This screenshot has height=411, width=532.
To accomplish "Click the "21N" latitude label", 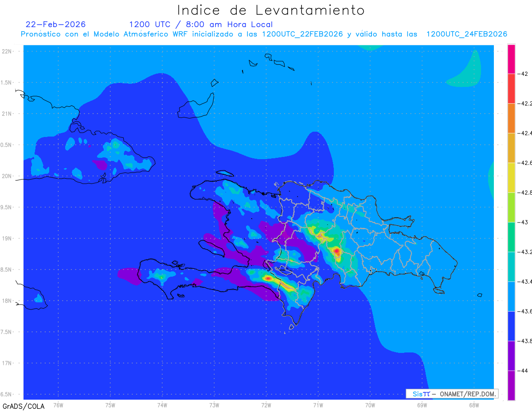I will pyautogui.click(x=8, y=114).
